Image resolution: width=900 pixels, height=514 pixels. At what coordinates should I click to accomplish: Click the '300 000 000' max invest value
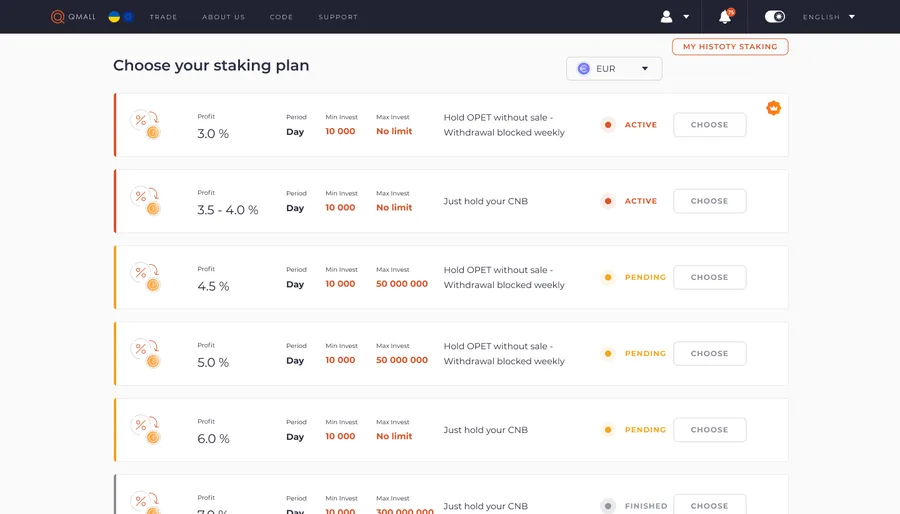(405, 511)
